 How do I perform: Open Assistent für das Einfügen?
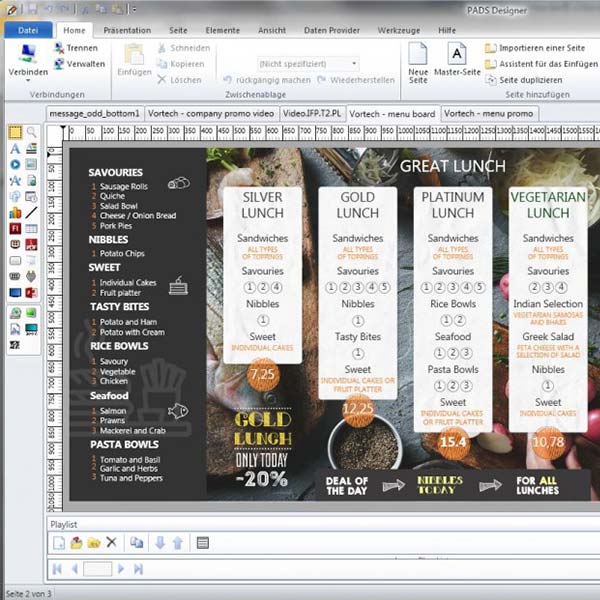point(541,64)
